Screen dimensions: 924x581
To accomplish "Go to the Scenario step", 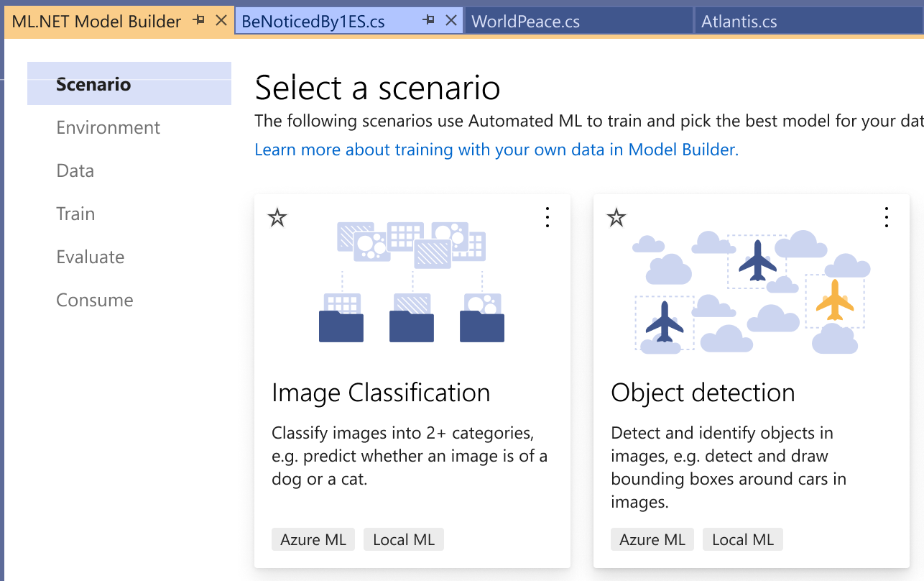I will (129, 84).
